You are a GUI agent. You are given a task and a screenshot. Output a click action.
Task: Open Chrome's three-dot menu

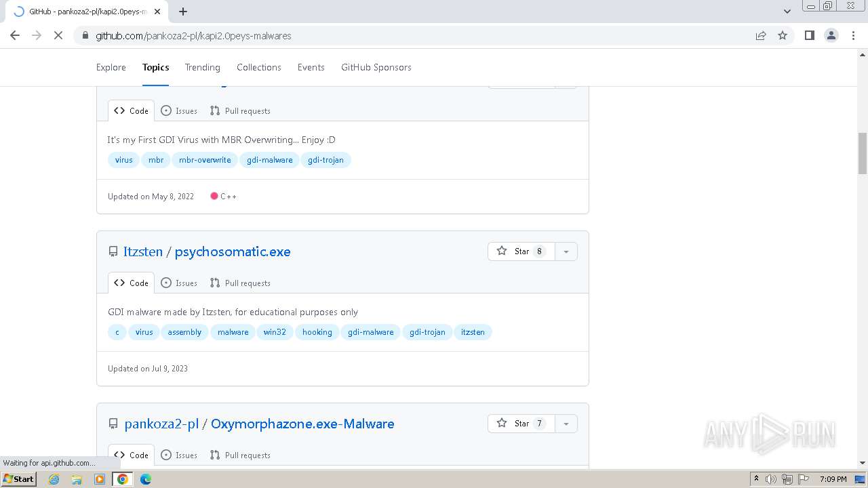coord(853,35)
